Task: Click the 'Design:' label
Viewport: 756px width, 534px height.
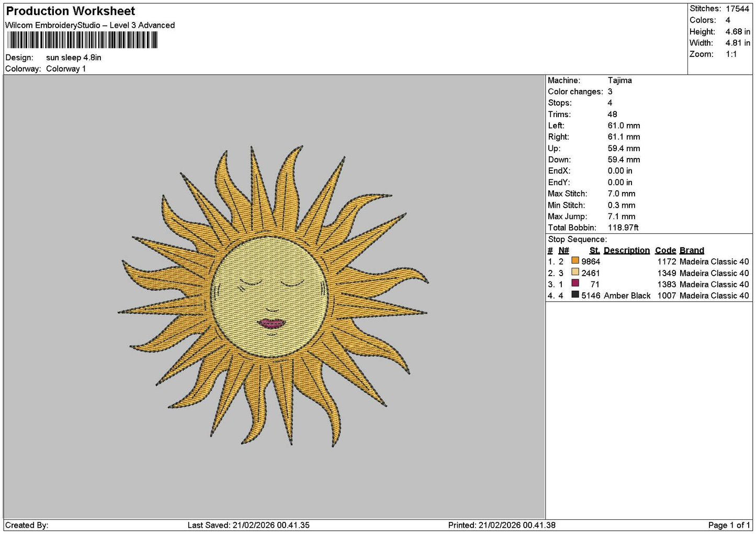Action: tap(19, 58)
